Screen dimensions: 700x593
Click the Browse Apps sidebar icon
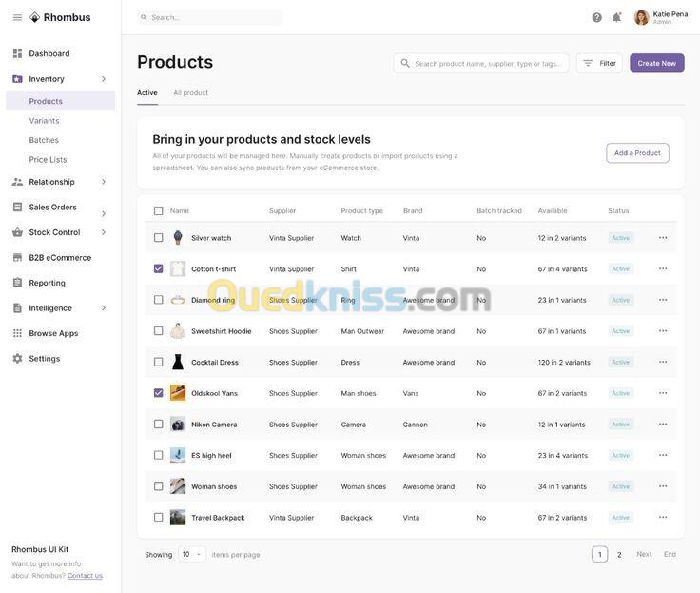[17, 333]
